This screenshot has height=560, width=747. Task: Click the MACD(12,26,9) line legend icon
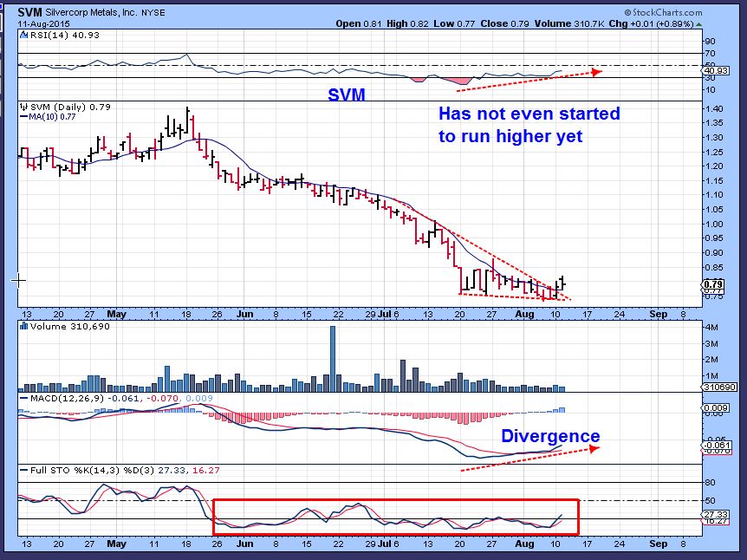click(23, 398)
